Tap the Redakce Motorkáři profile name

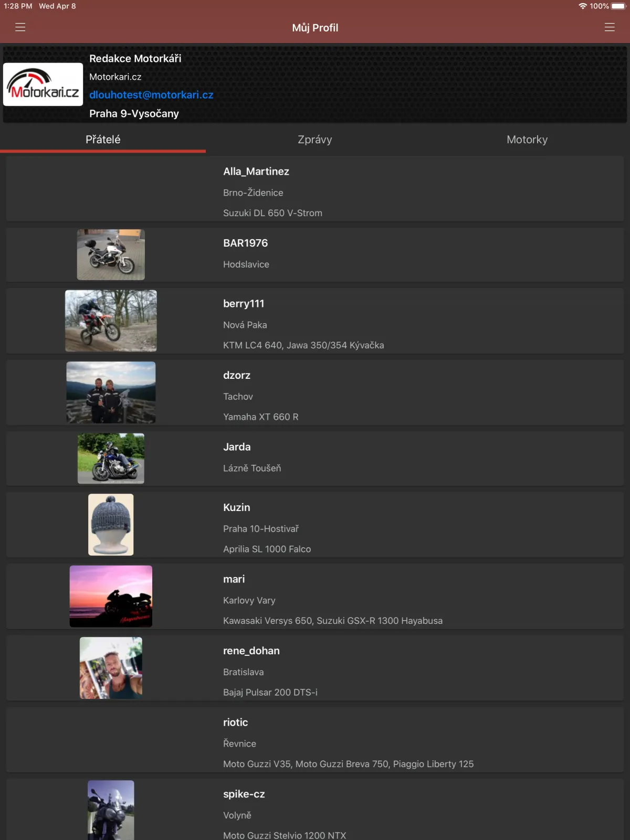135,58
